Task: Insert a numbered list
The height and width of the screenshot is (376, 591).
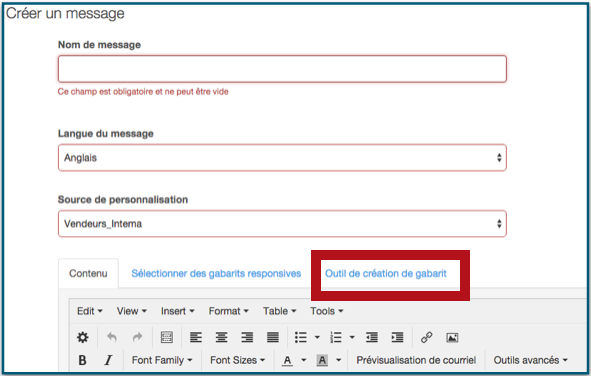Action: point(335,337)
